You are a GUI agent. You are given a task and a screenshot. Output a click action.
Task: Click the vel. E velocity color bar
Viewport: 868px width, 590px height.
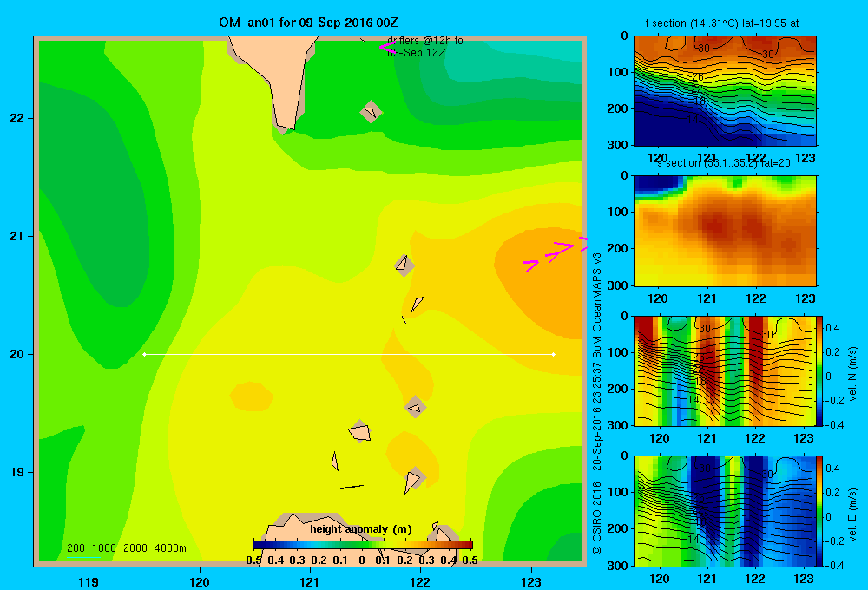pyautogui.click(x=819, y=511)
